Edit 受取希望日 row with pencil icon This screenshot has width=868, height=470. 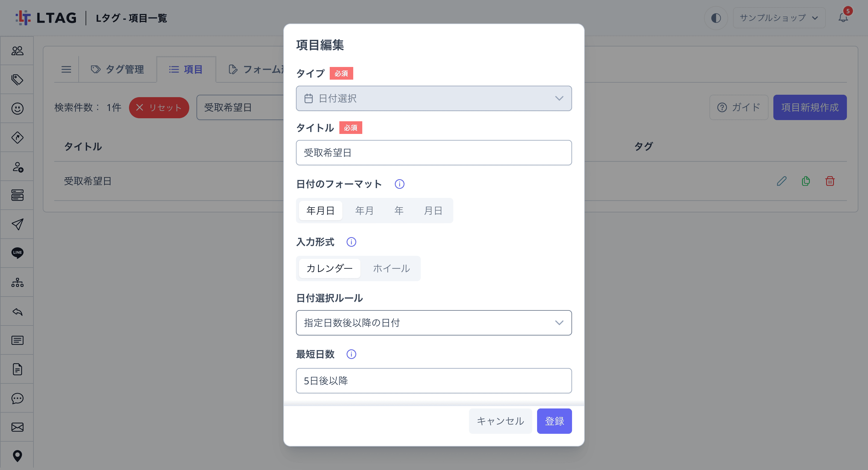click(x=782, y=181)
